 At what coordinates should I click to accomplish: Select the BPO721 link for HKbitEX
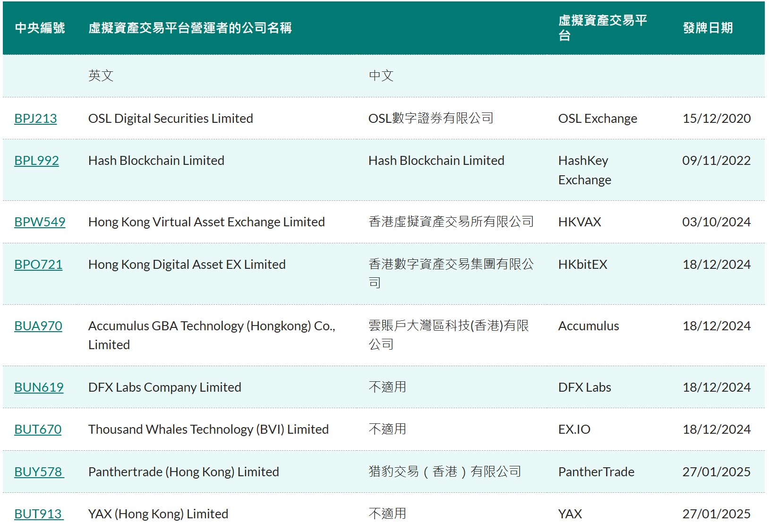[x=37, y=264]
